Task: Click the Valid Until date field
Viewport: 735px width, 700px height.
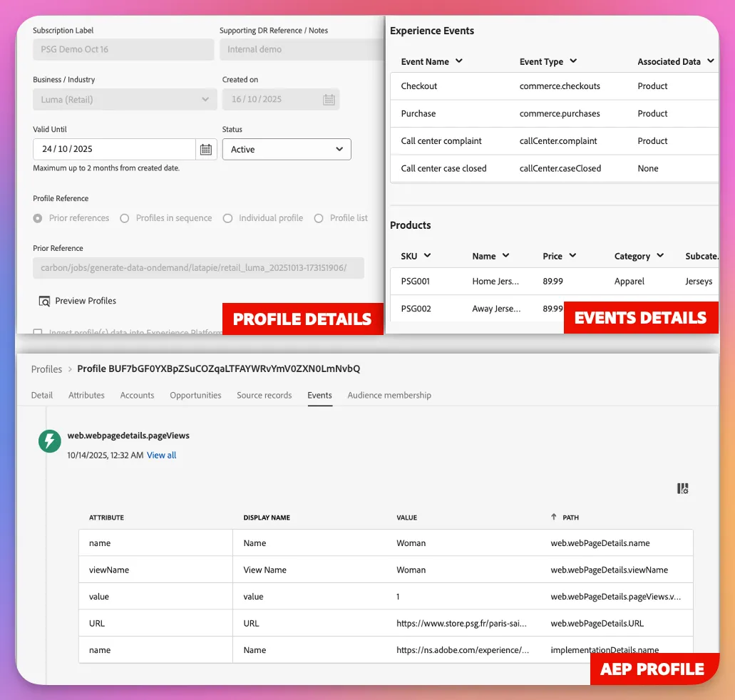Action: pyautogui.click(x=114, y=149)
